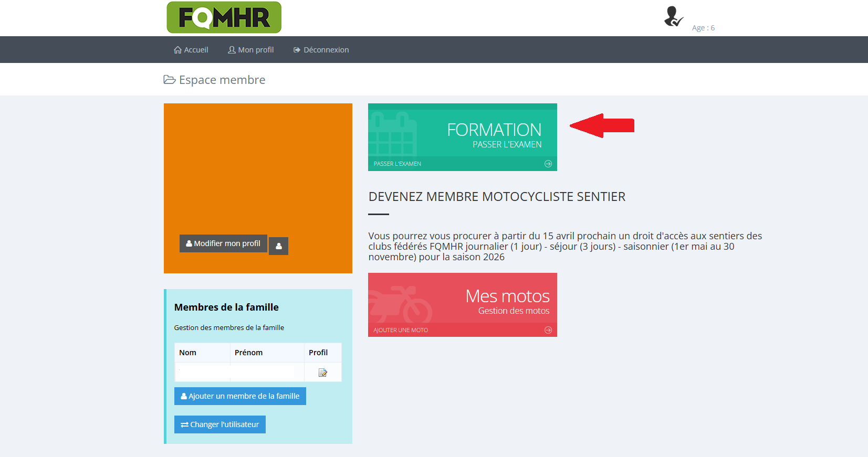Click the motorcycle icon on the Mes motos tile
This screenshot has height=457, width=868.
click(400, 304)
